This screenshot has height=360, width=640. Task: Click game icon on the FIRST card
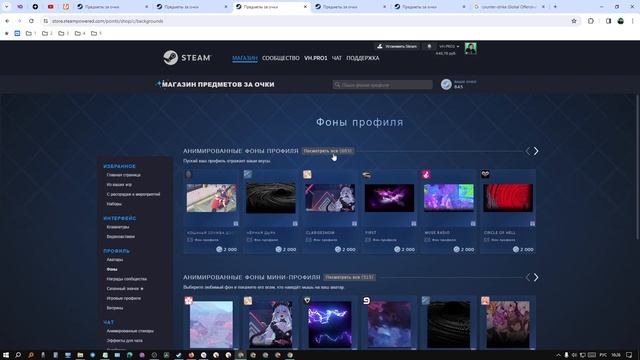[x=367, y=175]
